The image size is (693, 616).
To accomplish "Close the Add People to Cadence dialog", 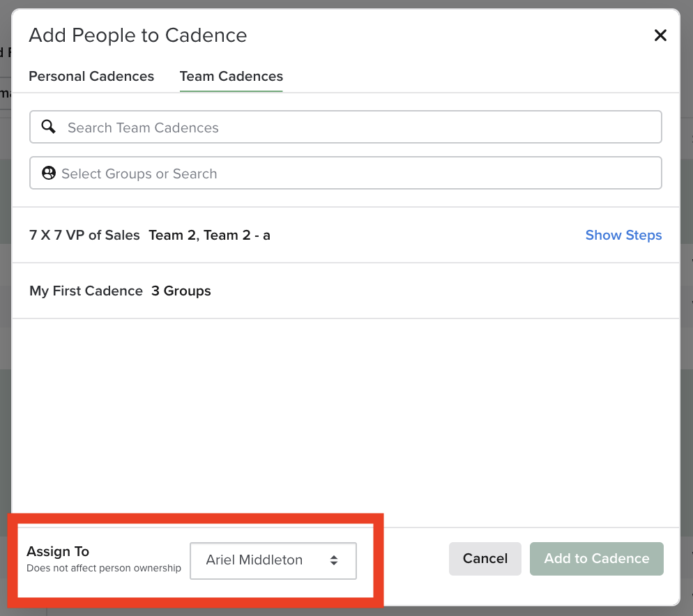I will [x=660, y=36].
